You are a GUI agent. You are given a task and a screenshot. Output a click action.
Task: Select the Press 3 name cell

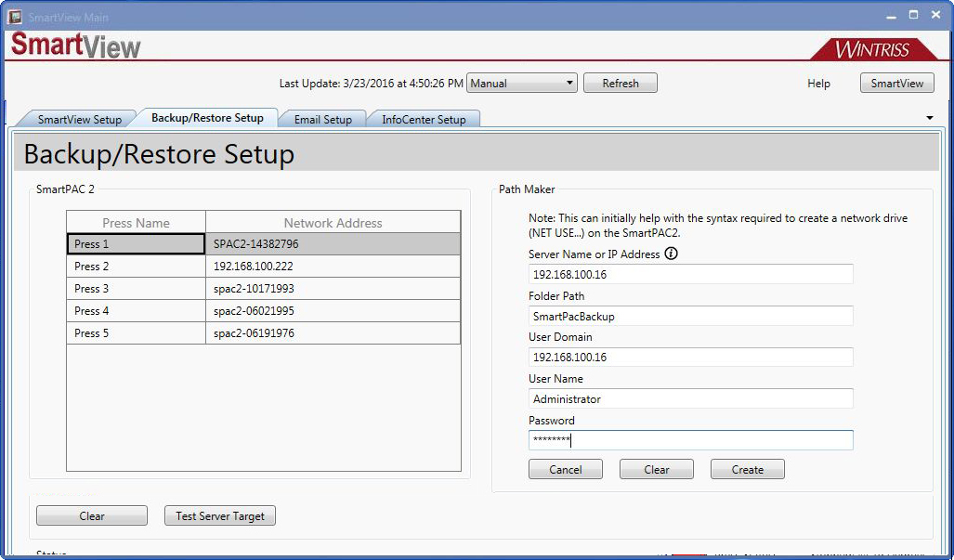pyautogui.click(x=136, y=288)
